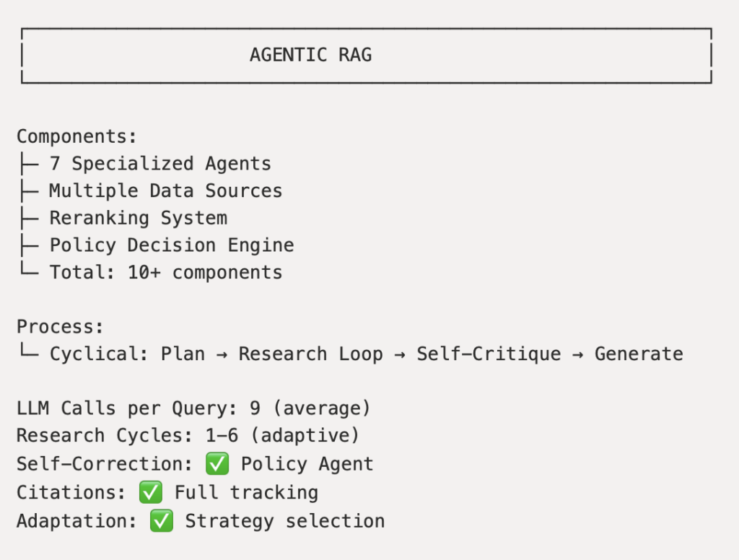Viewport: 739px width, 560px height.
Task: Select the AGENTIC RAG title text
Action: (x=310, y=55)
